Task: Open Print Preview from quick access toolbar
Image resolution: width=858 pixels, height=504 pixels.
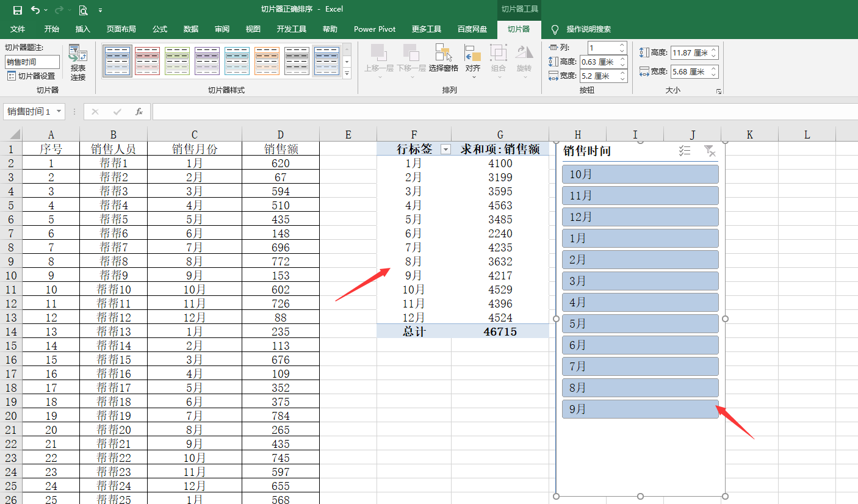Action: click(x=83, y=10)
